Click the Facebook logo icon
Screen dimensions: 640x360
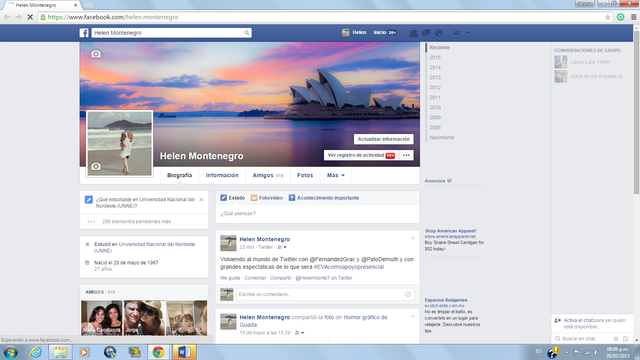point(84,33)
